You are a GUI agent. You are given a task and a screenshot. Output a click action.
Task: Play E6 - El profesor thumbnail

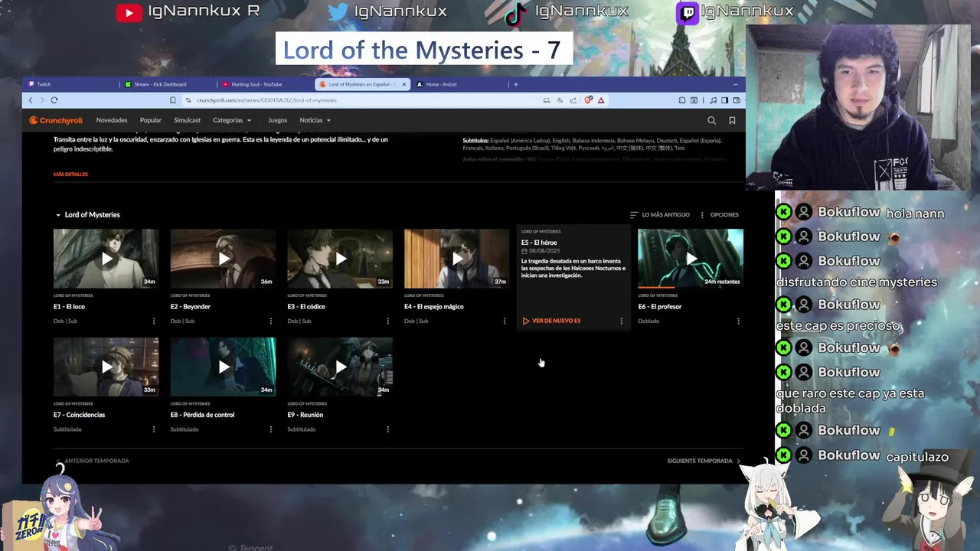coord(691,259)
